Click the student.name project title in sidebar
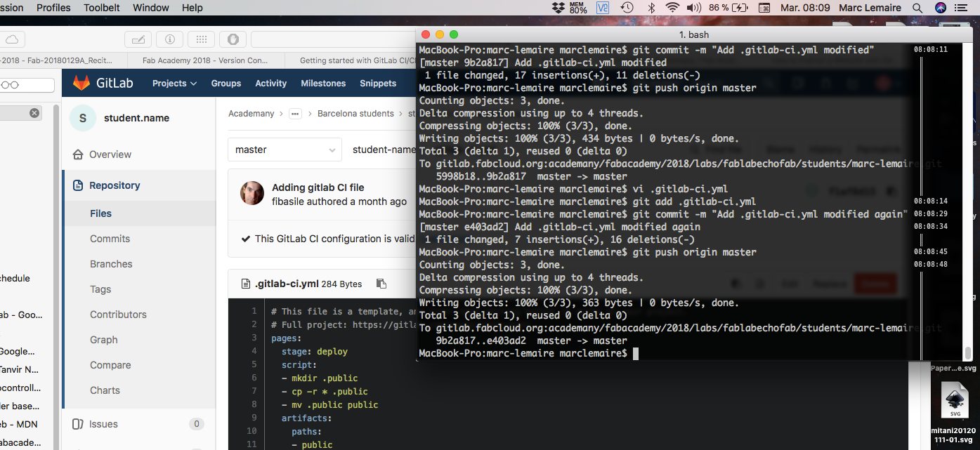The image size is (980, 450). [136, 118]
